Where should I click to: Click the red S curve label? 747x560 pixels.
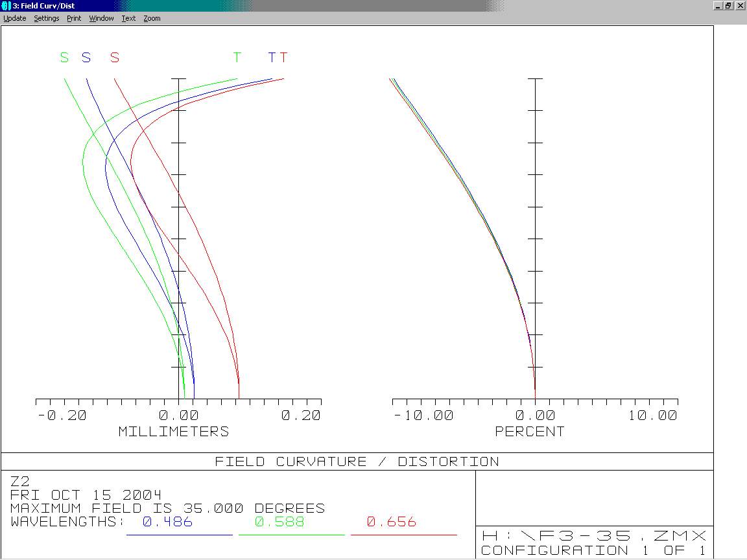[114, 58]
